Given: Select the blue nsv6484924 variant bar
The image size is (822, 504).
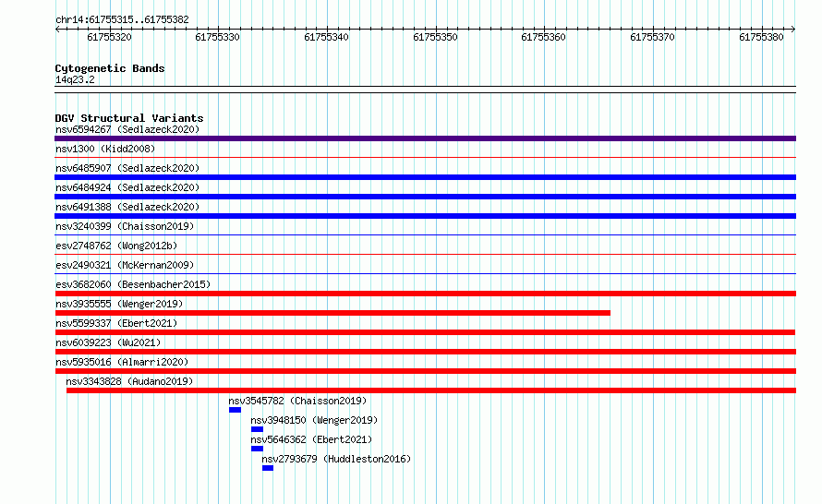Looking at the screenshot, I should click(x=425, y=197).
